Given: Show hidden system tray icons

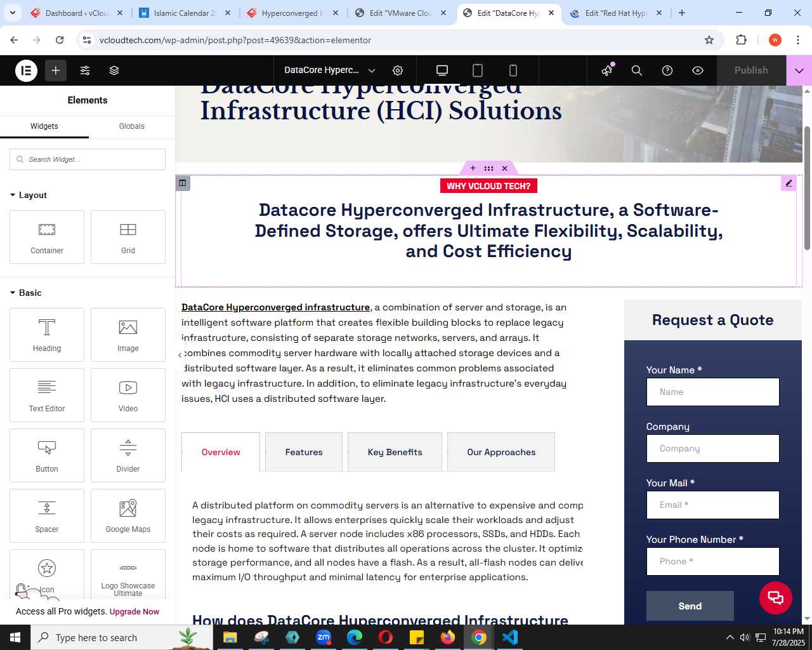Looking at the screenshot, I should tap(730, 637).
